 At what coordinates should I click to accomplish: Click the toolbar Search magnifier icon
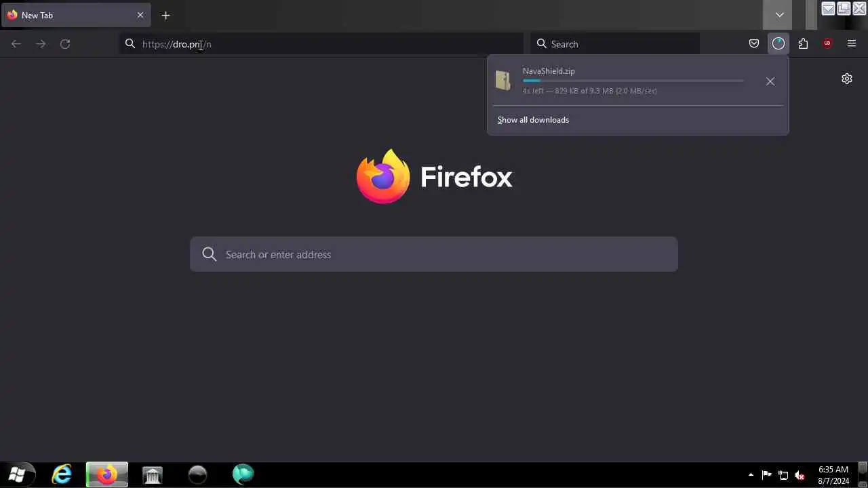[x=542, y=44]
